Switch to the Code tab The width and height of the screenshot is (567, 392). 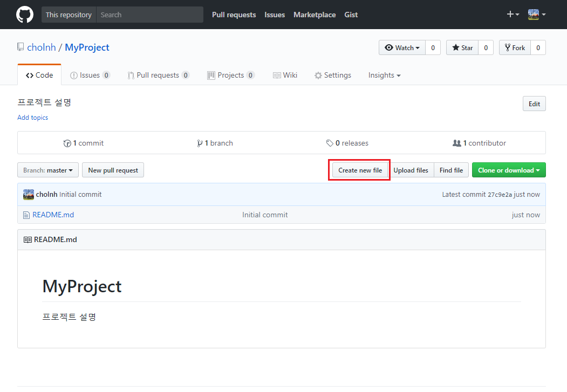pyautogui.click(x=39, y=75)
